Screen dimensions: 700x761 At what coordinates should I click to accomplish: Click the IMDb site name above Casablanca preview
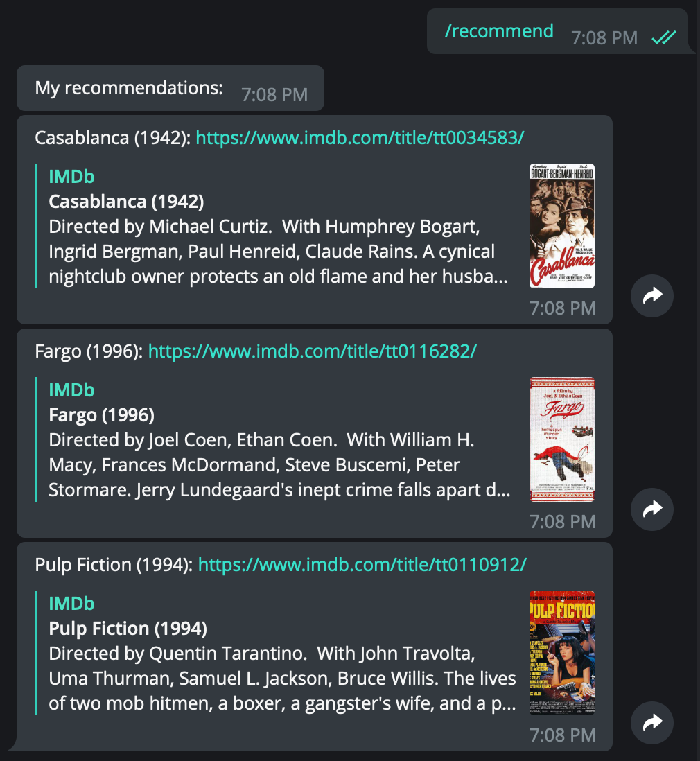(x=71, y=177)
